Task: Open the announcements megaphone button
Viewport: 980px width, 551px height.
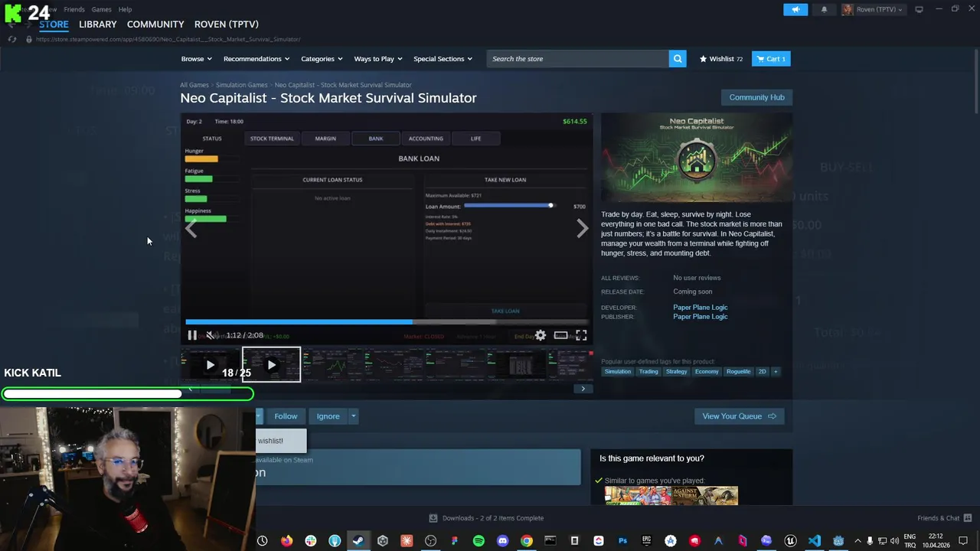Action: click(x=795, y=9)
